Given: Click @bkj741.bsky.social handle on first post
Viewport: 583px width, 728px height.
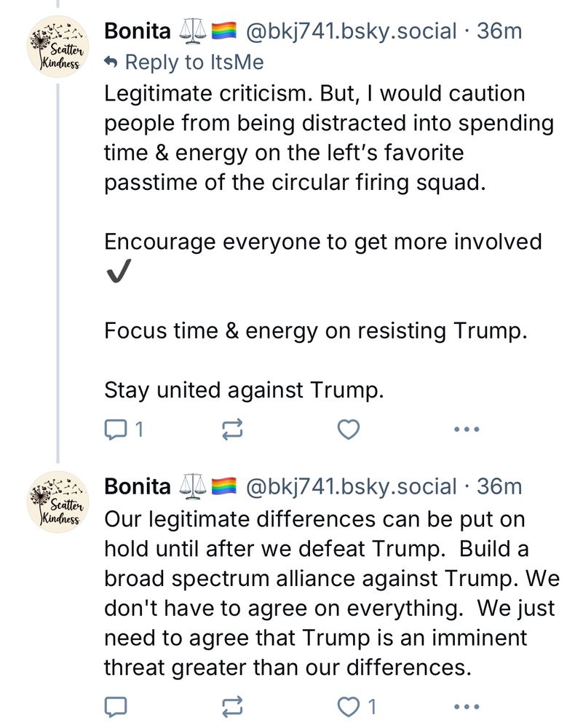Looking at the screenshot, I should coord(352,31).
